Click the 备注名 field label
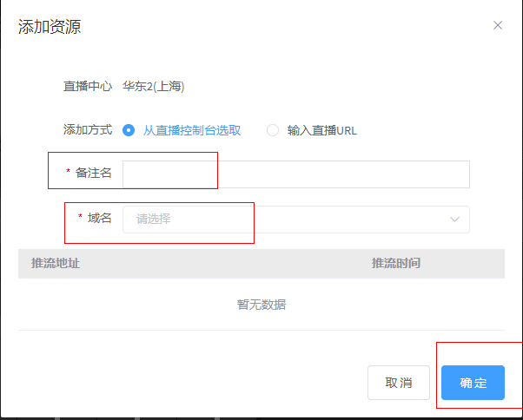Viewport: 523px width, 420px height. 94,173
